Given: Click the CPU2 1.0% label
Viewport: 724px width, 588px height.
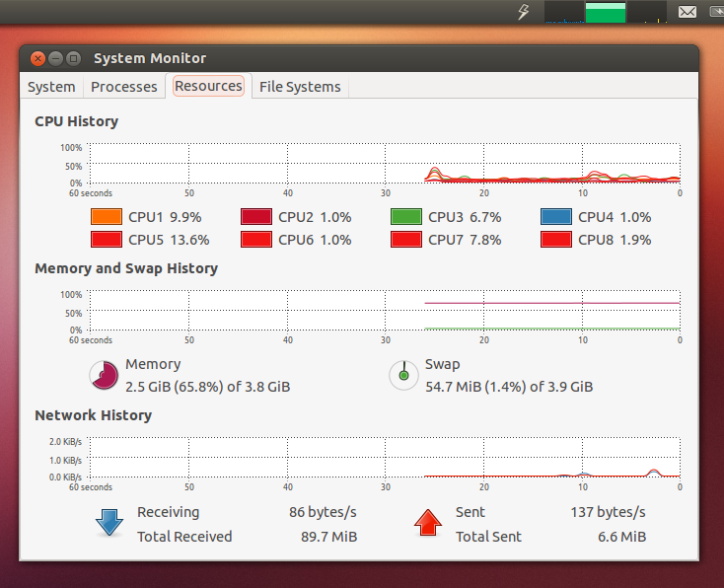Looking at the screenshot, I should (315, 217).
